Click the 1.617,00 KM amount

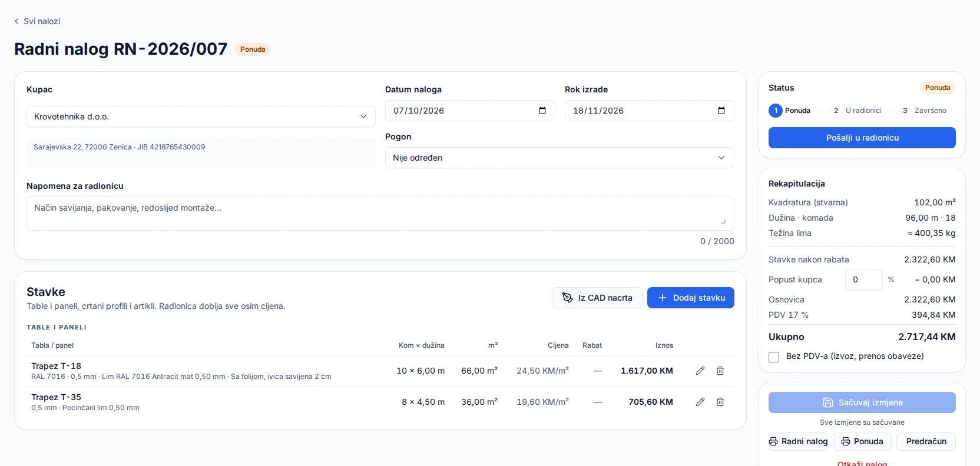(647, 371)
